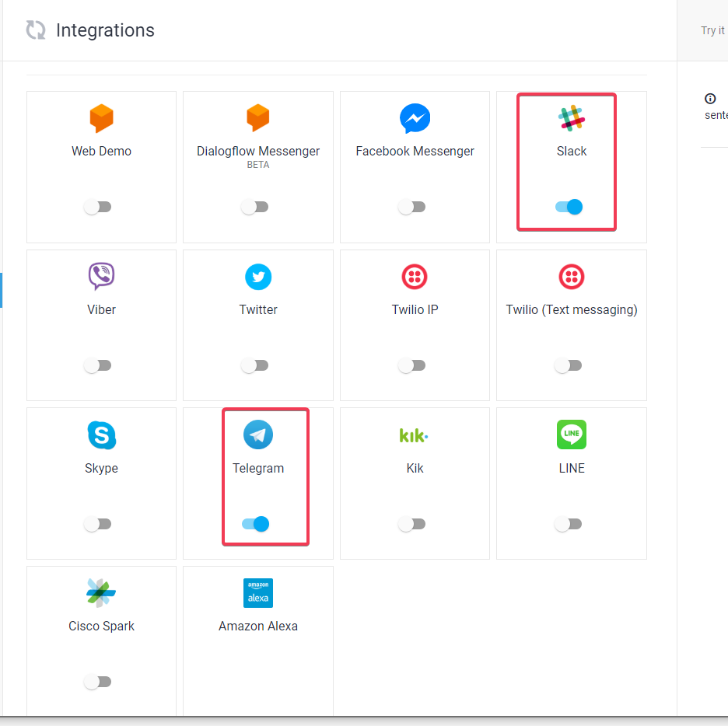This screenshot has width=728, height=726.
Task: Click the Twilio (Text messaging) logo icon
Action: click(572, 277)
